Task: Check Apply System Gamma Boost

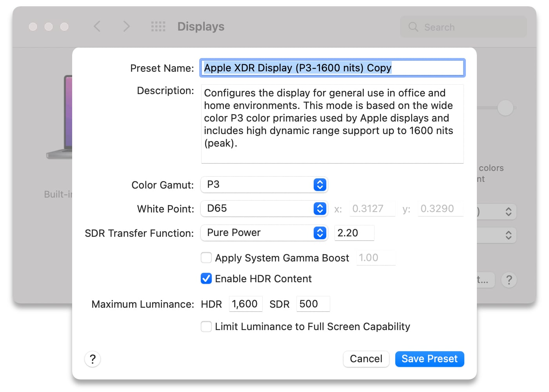Action: 206,258
